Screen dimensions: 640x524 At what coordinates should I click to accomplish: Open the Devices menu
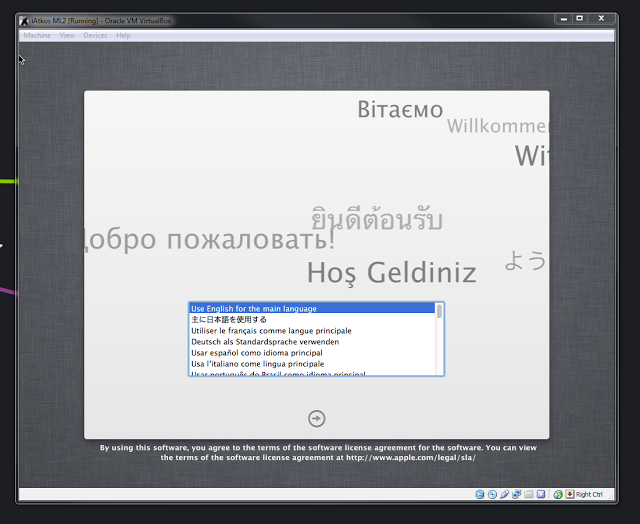tap(95, 36)
